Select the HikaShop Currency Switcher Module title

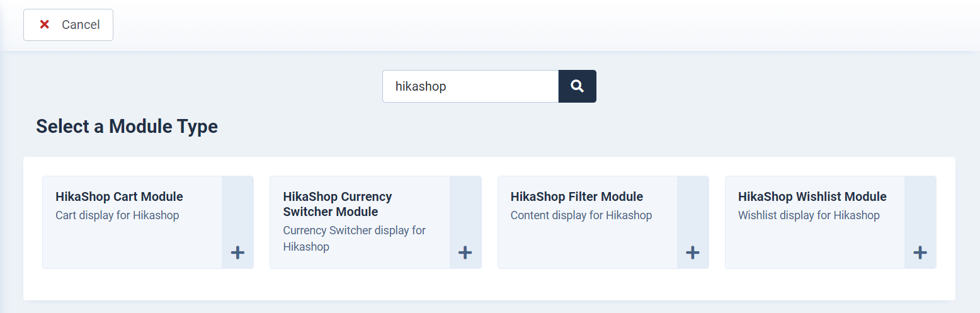pyautogui.click(x=338, y=204)
